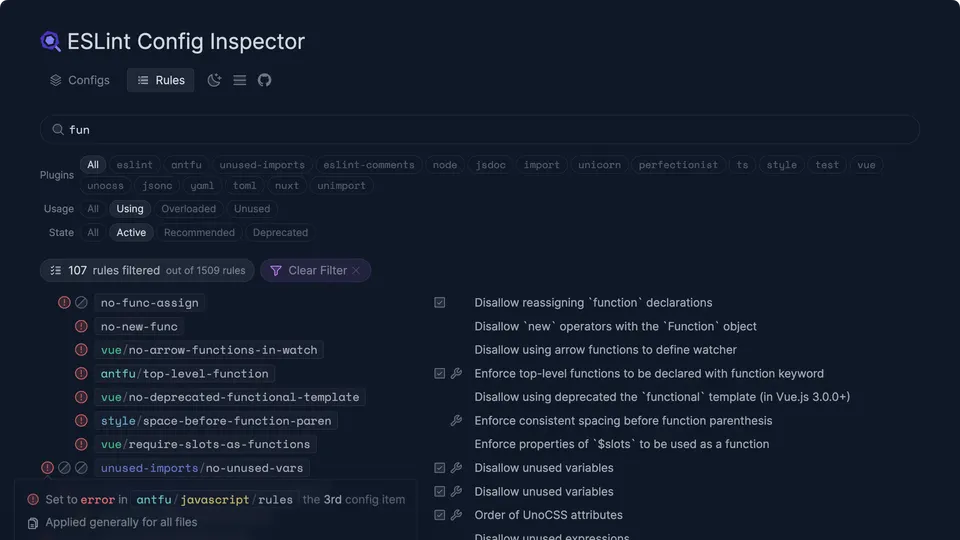Click wrench icon for spacing before function parenthesis
Image resolution: width=960 pixels, height=540 pixels.
[456, 421]
